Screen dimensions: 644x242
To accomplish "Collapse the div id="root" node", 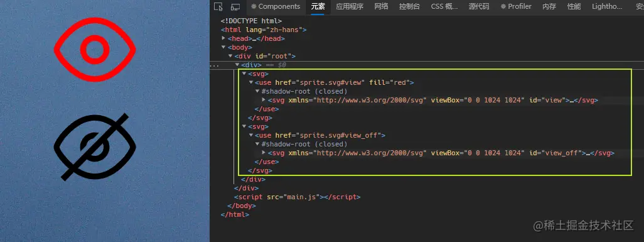I will point(230,56).
